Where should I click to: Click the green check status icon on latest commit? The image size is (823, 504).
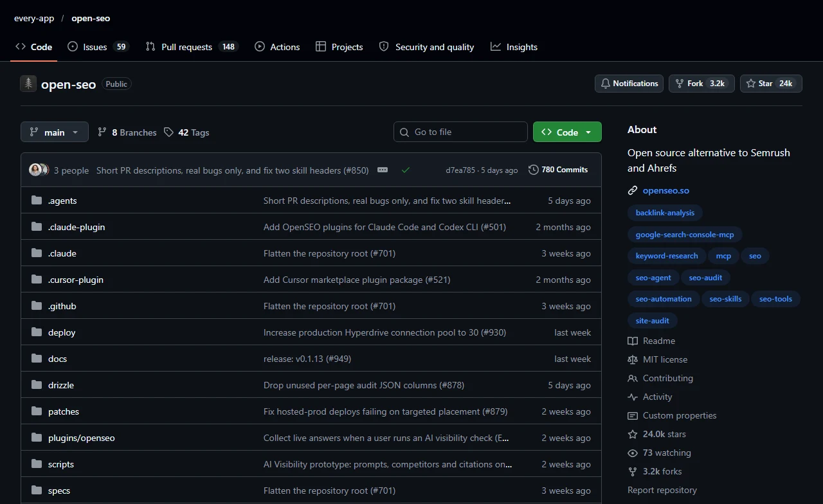click(406, 170)
